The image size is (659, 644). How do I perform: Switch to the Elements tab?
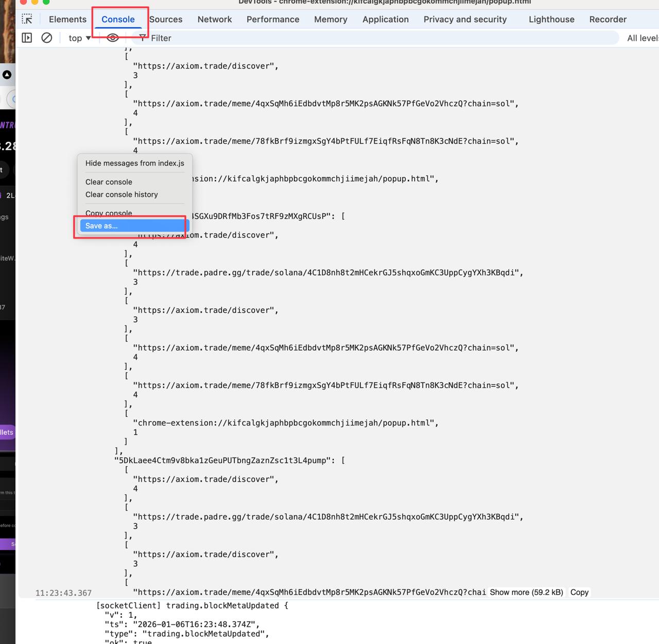coord(67,19)
